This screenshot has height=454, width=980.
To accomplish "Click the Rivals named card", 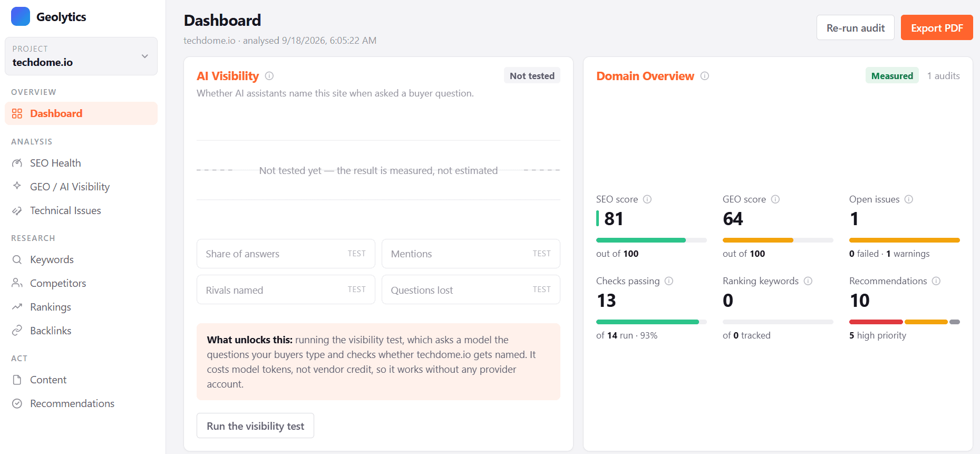I will (286, 289).
